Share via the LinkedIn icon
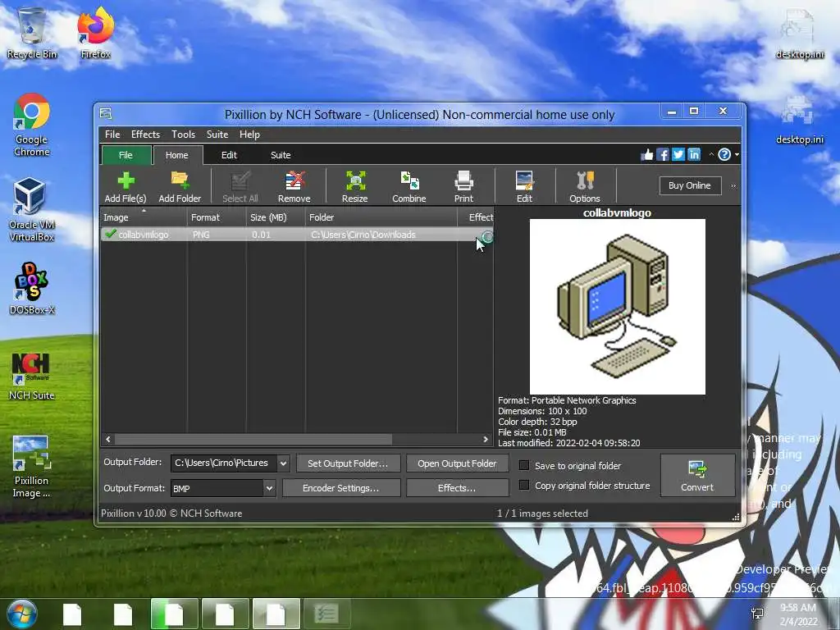Screen dimensions: 840x630 coord(694,155)
